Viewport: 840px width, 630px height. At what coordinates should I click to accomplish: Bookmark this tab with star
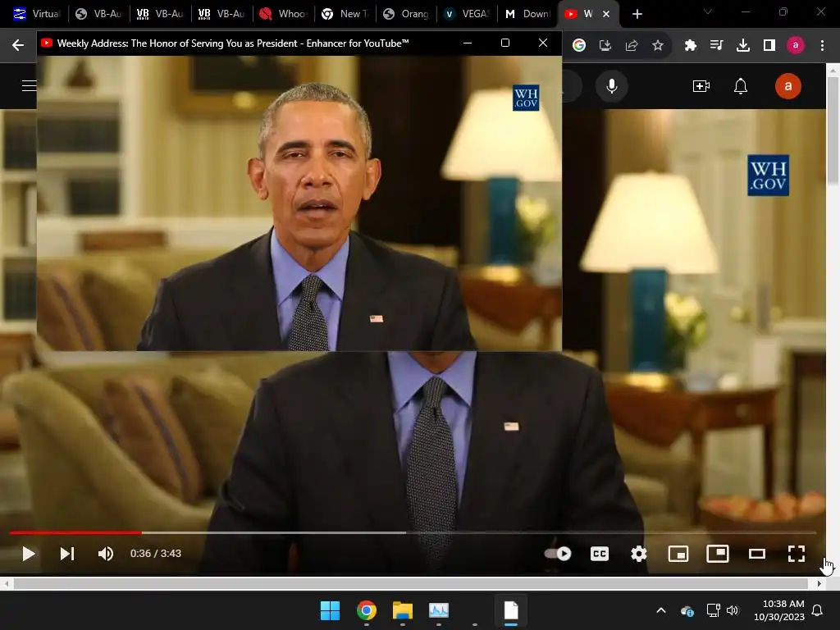coord(658,46)
